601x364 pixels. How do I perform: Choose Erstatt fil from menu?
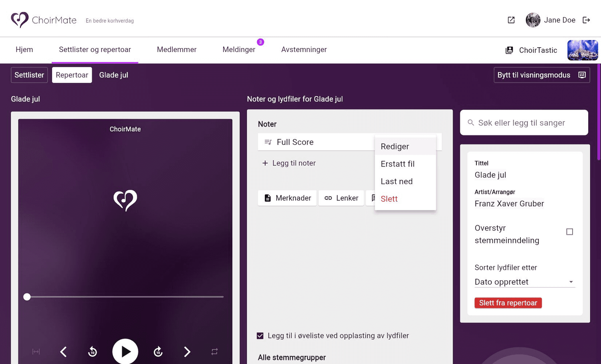405,164
